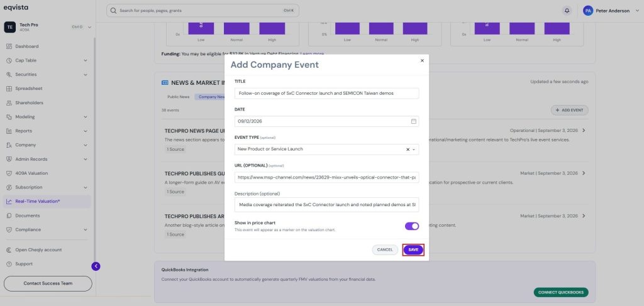The image size is (644, 306).
Task: Click the Dashboard icon in sidebar
Action: pos(9,46)
